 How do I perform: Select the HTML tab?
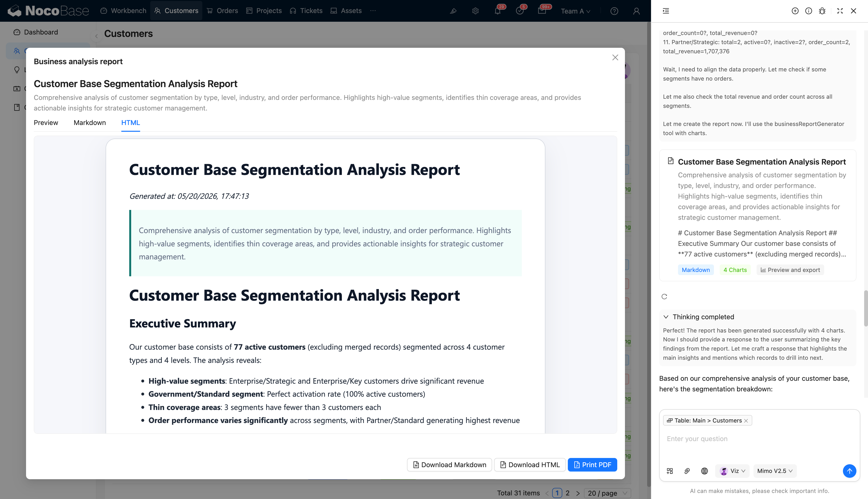pyautogui.click(x=130, y=123)
